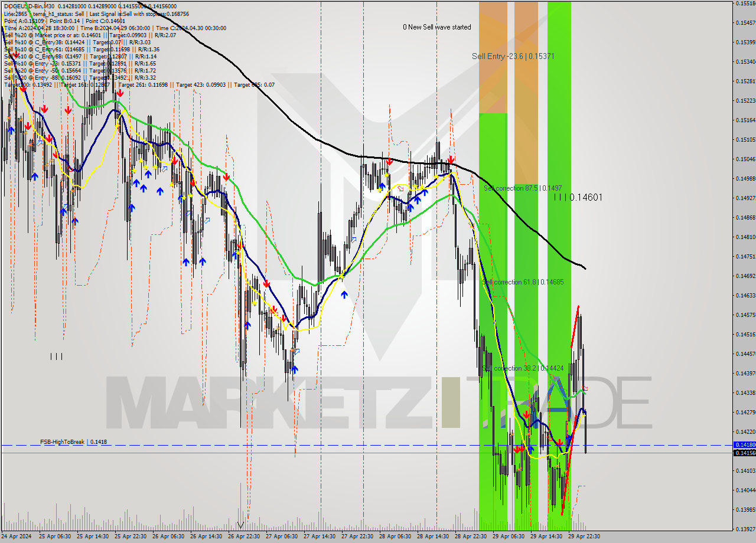Click the '26 Apr 22:30' time label
The width and height of the screenshot is (756, 543).
[244, 537]
